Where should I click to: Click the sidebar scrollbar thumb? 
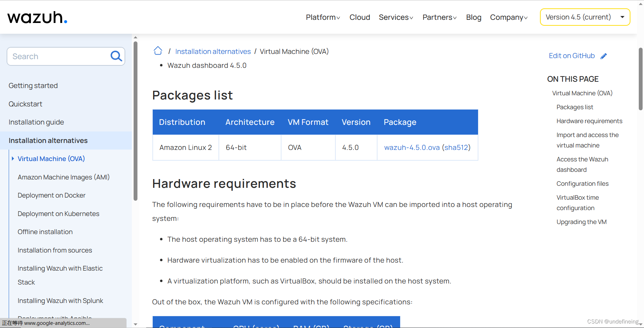click(x=135, y=121)
